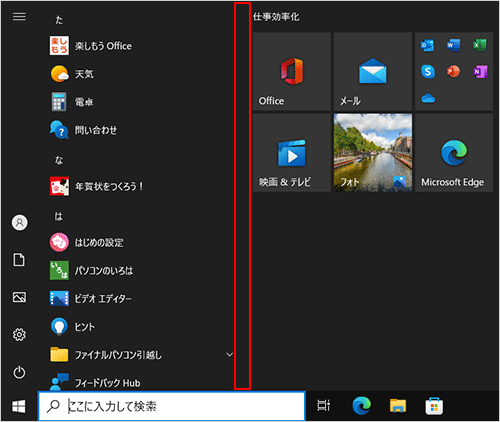Launch 年賀状をつくろう！ app icon
The width and height of the screenshot is (500, 422).
coord(59,186)
